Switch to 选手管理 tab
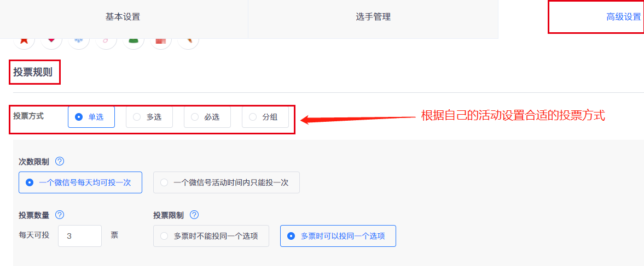Image resolution: width=644 pixels, height=266 pixels. tap(373, 17)
